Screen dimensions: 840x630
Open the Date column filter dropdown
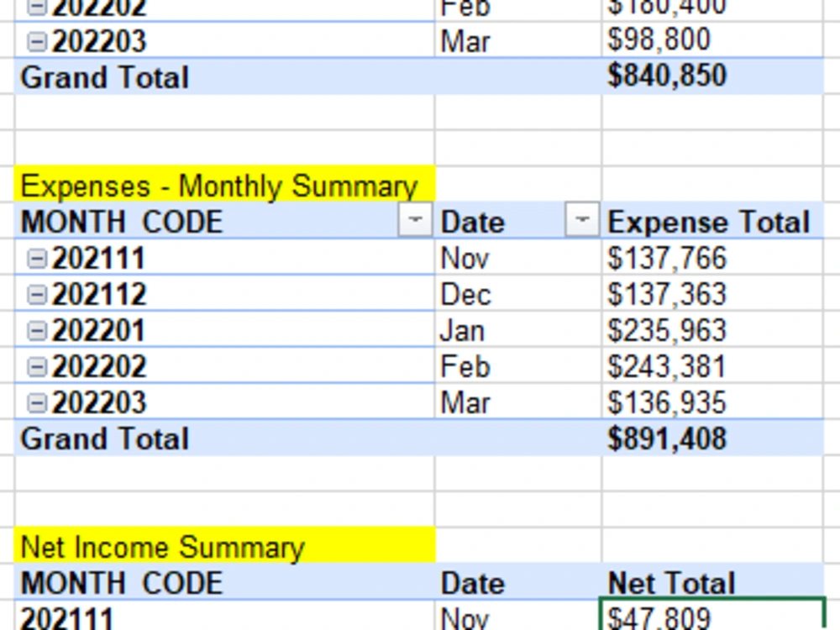[582, 219]
